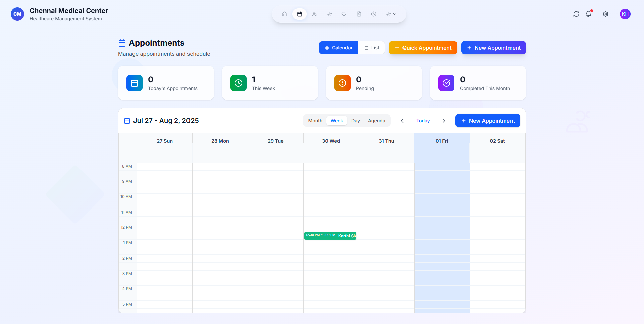Open the patients (people) icon in navbar
644x324 pixels.
tap(314, 14)
